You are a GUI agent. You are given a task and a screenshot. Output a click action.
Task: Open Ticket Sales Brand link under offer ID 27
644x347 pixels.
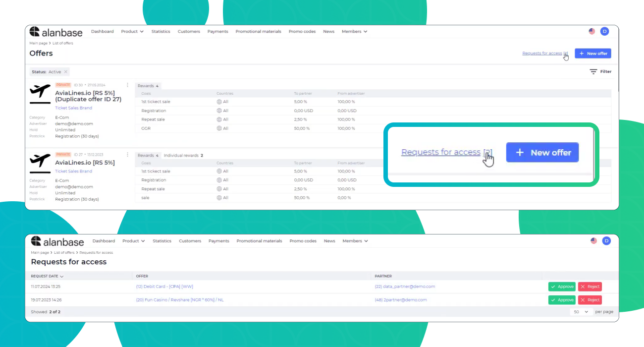pos(73,172)
